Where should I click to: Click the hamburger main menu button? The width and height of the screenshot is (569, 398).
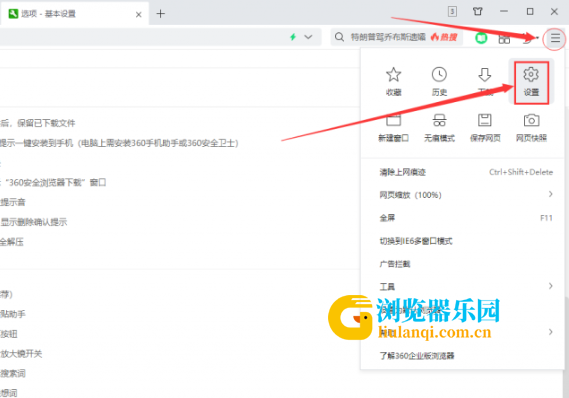click(555, 37)
